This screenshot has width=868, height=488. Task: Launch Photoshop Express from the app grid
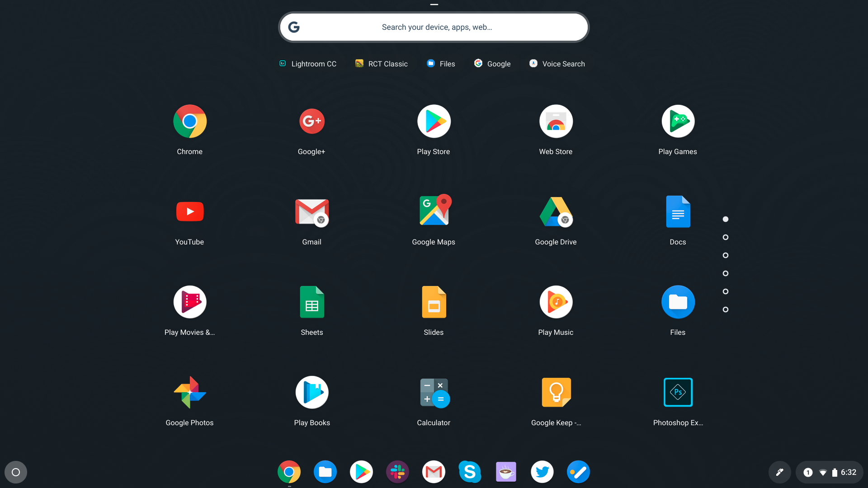point(678,392)
